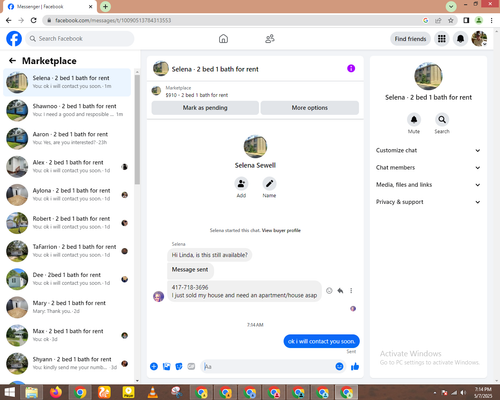Click the conversation list scrollbar
This screenshot has height=400, width=500.
click(137, 129)
